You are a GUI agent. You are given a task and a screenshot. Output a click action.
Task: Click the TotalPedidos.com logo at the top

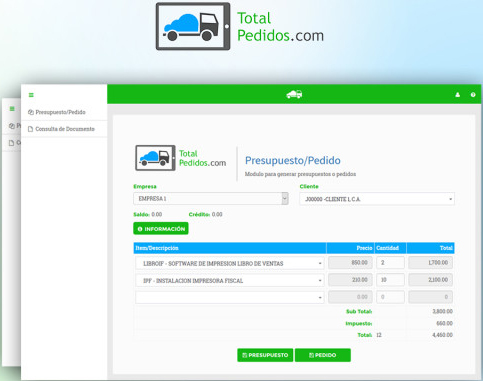point(240,26)
